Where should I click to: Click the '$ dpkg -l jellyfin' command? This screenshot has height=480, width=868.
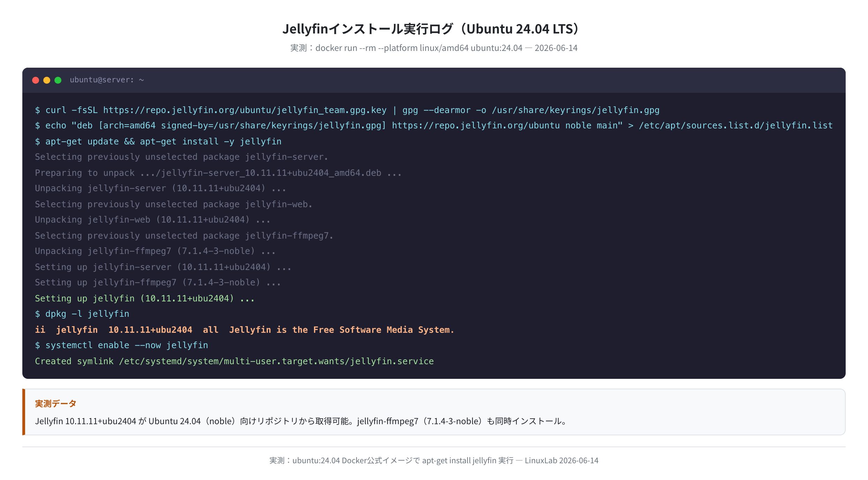click(82, 314)
